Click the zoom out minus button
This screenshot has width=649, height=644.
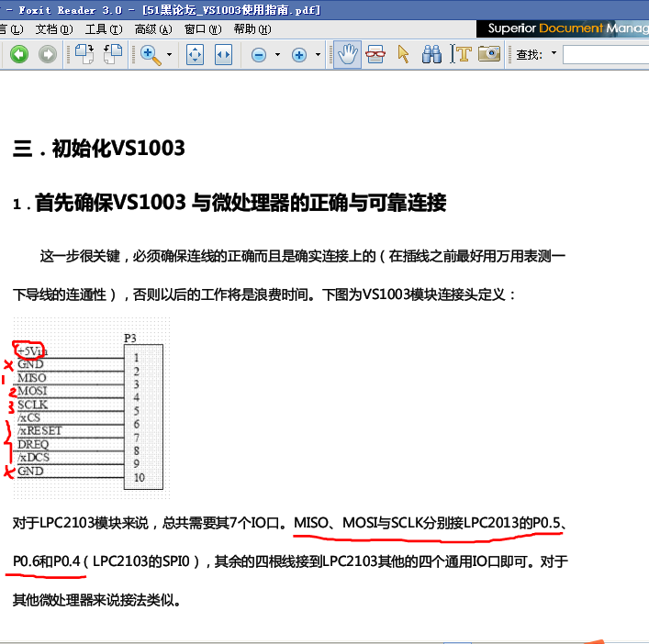259,55
